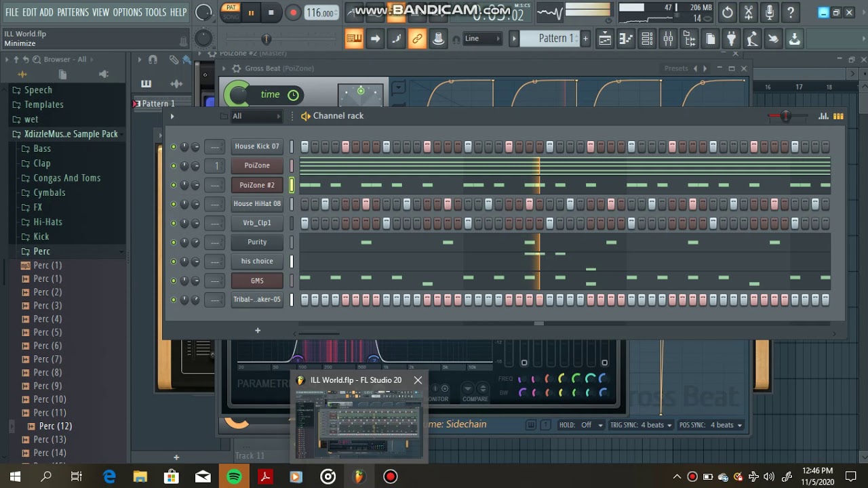Click the search icon in Browser header
The image size is (868, 488).
pos(37,60)
